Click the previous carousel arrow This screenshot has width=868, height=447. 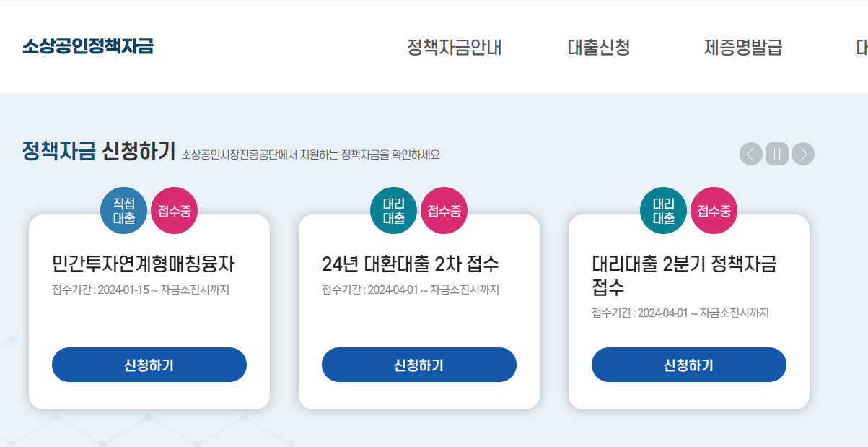[x=750, y=153]
